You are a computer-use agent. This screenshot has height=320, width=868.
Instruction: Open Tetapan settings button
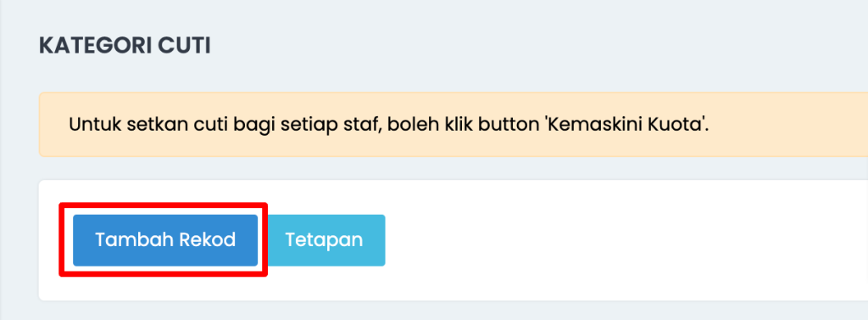(324, 240)
